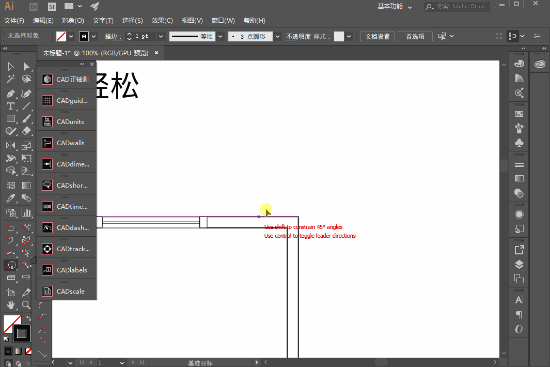Open the brush definition dropdown

[x=277, y=36]
